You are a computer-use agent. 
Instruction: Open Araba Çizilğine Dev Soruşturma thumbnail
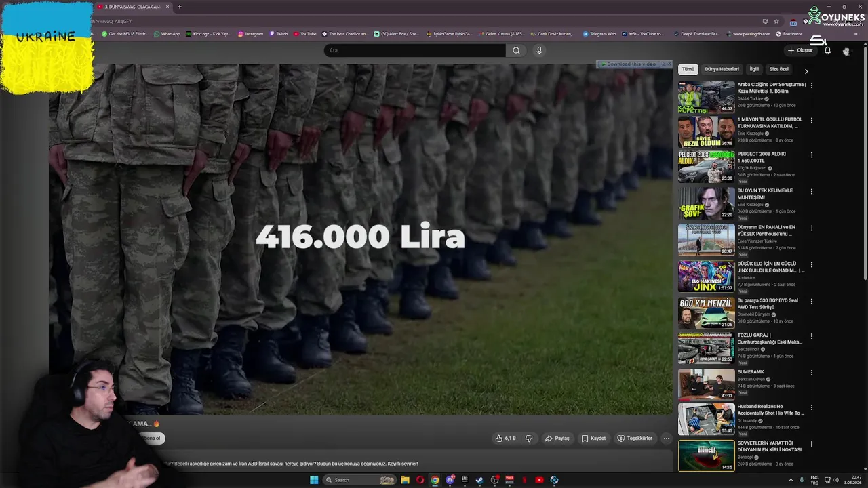pos(706,97)
